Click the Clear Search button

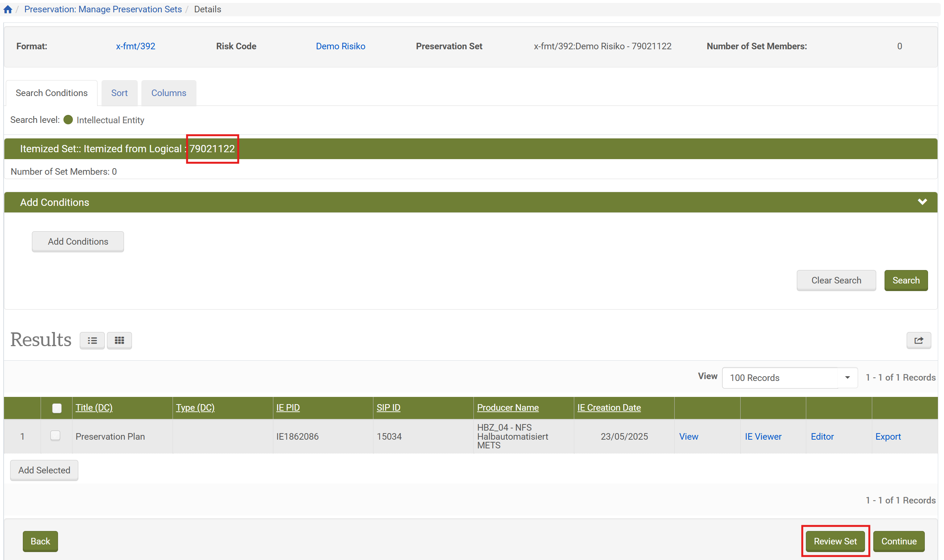[x=836, y=281]
